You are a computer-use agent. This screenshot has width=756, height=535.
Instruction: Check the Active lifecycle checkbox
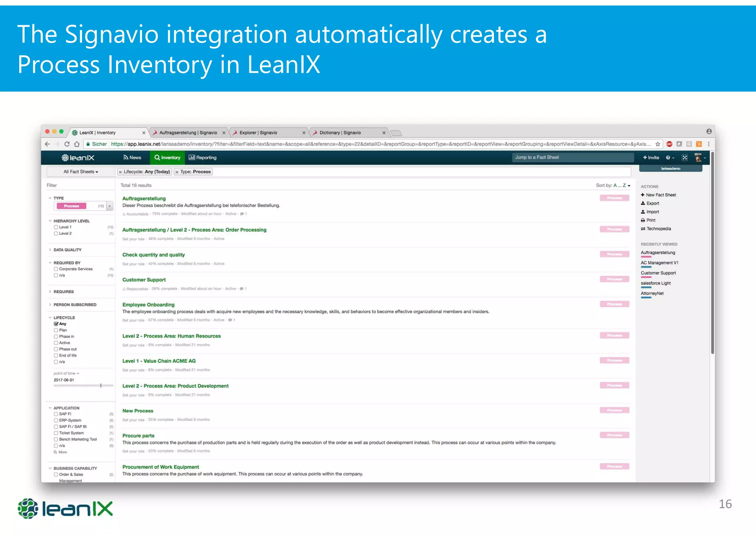[x=56, y=343]
